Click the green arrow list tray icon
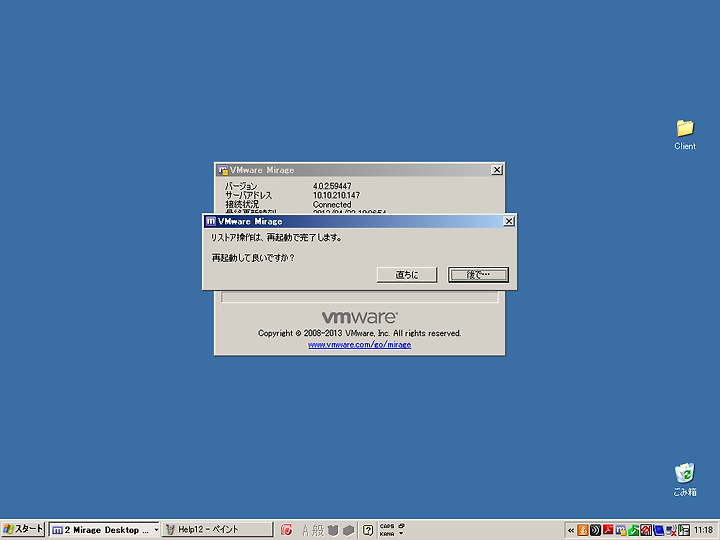The image size is (720, 540). click(684, 530)
